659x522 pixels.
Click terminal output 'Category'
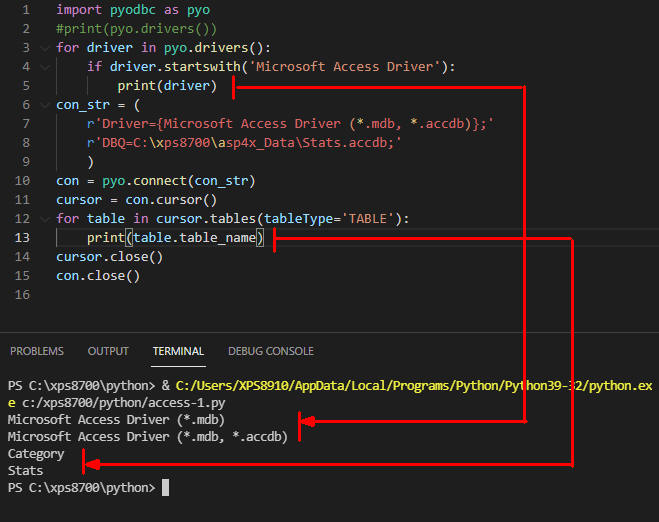click(x=36, y=454)
